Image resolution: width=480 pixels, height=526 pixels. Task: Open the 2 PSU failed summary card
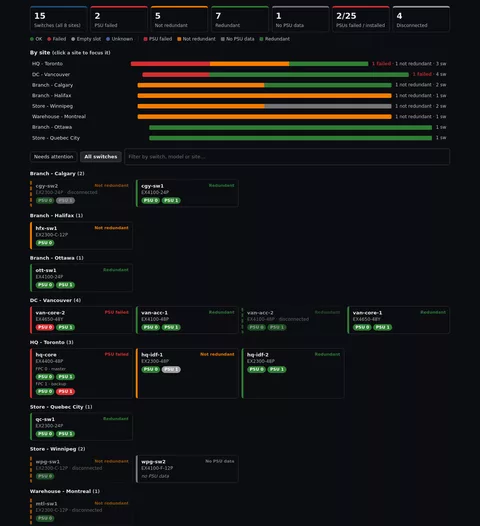pyautogui.click(x=119, y=19)
